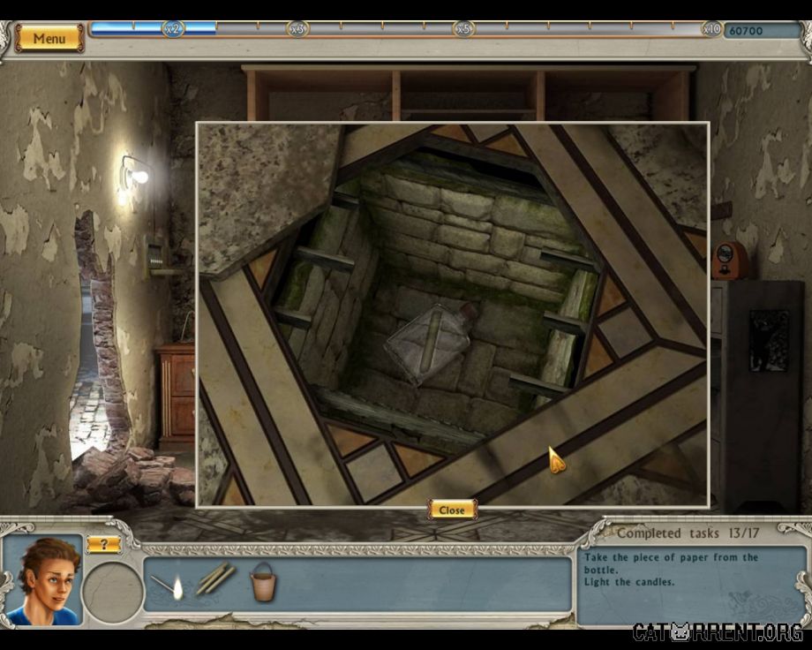812x650 pixels.
Task: Click the blue bonus progress bar
Action: pyautogui.click(x=154, y=29)
